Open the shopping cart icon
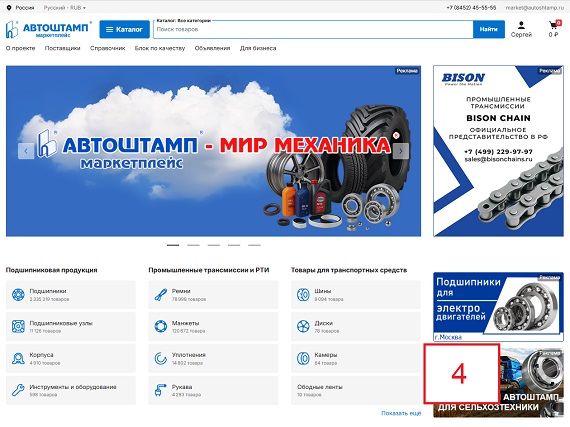The width and height of the screenshot is (570, 427). click(553, 25)
